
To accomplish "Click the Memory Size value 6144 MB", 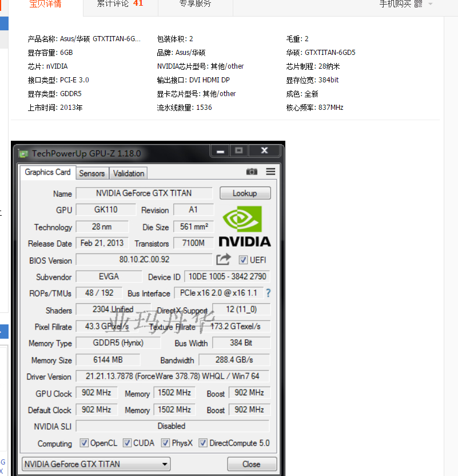I will 108,360.
